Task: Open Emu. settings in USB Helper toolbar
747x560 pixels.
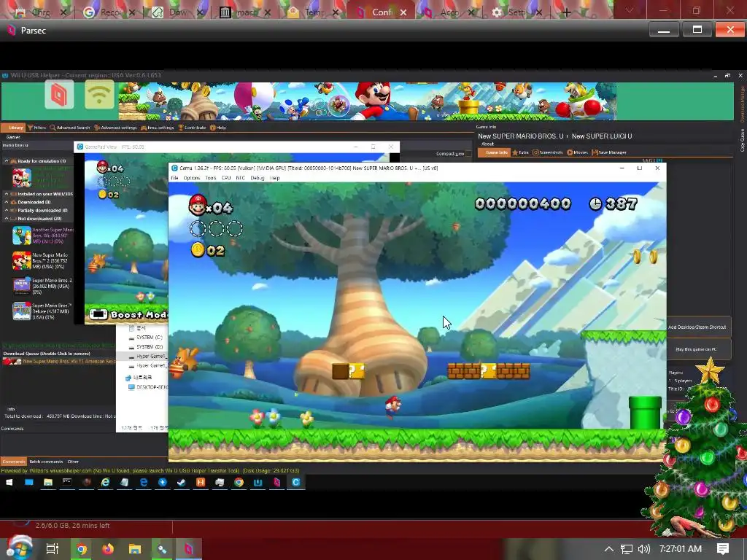Action: pos(158,128)
